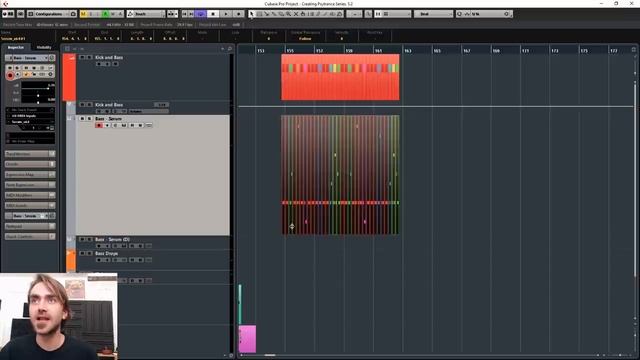The height and width of the screenshot is (360, 640).
Task: Enable Read automation on Bass - Serum track
Action: pyautogui.click(x=132, y=125)
